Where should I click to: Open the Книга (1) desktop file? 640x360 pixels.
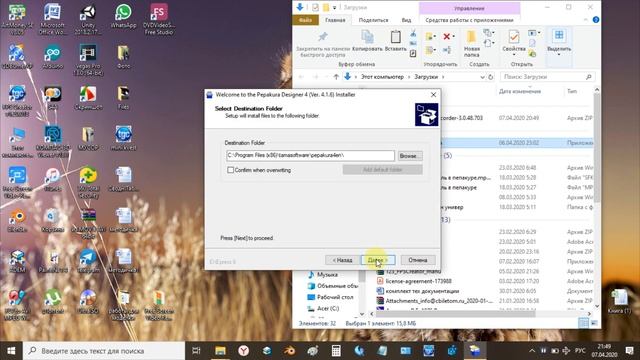(x=620, y=301)
